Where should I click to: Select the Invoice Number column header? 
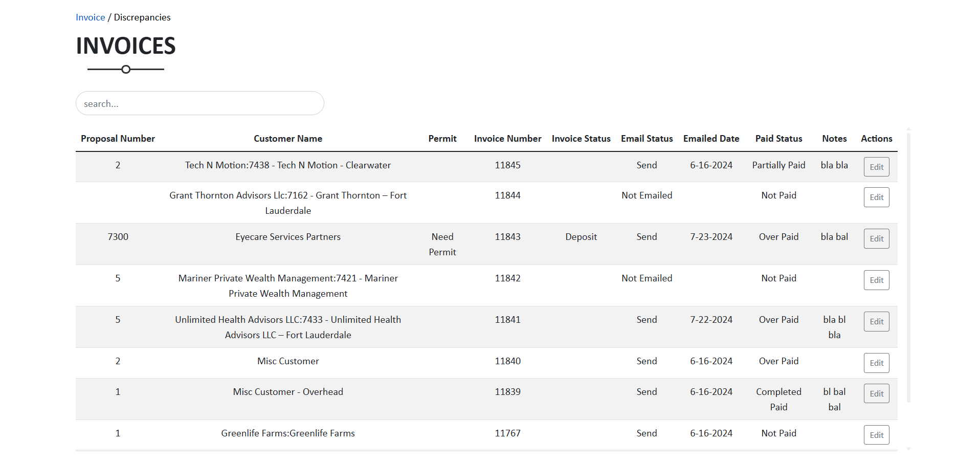pos(507,139)
